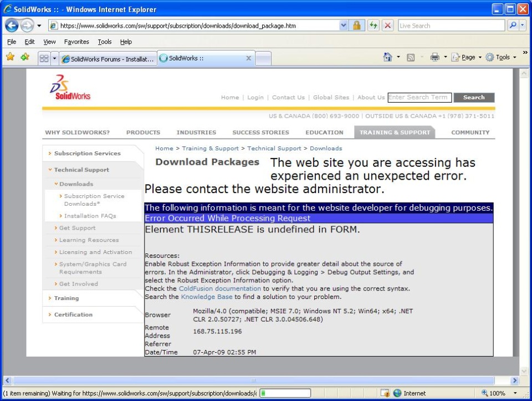Click the SolidWorks logo

click(70, 87)
